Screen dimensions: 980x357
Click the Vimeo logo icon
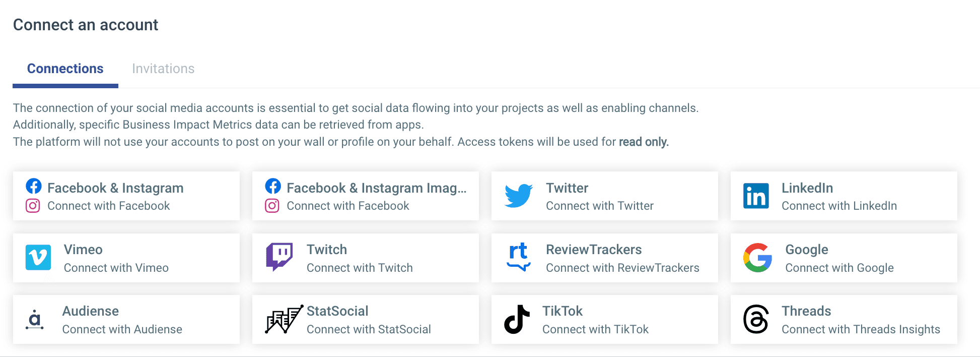[x=38, y=258]
